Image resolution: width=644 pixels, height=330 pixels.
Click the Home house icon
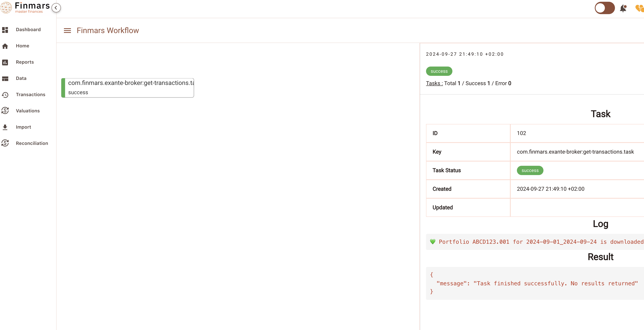tap(5, 46)
